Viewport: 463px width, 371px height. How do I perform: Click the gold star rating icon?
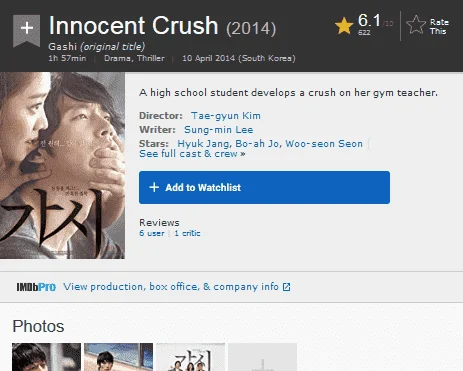pos(344,26)
